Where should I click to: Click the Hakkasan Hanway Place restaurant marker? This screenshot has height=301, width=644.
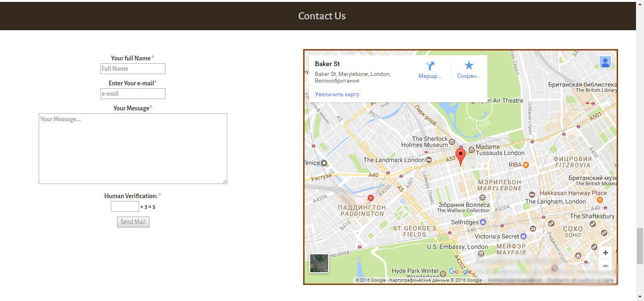[600, 200]
